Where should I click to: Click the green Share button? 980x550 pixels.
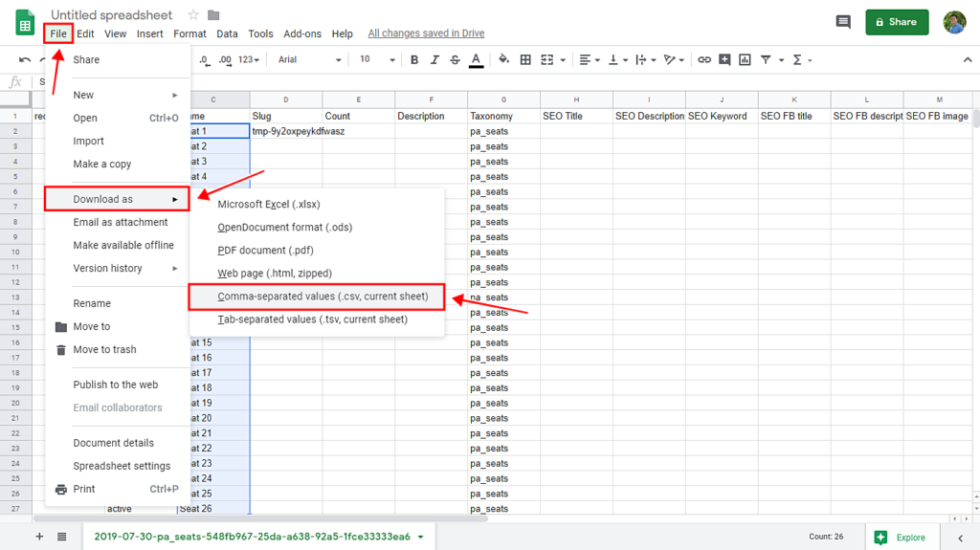897,22
